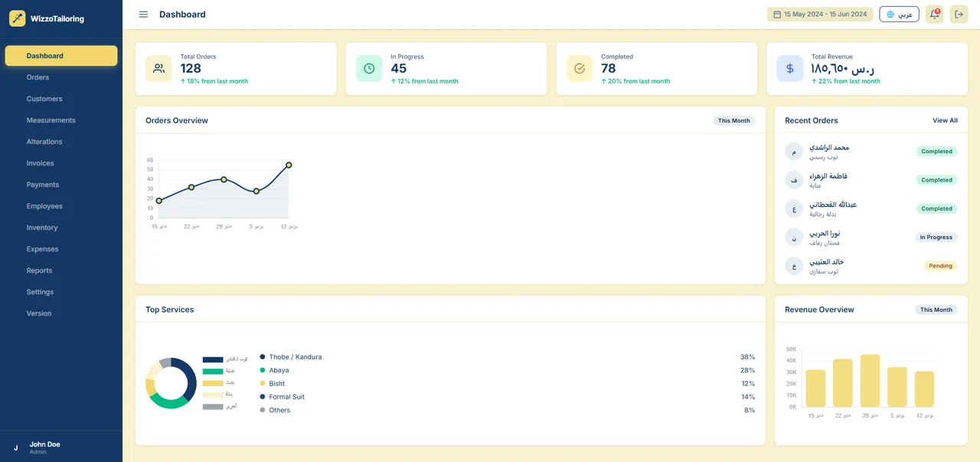Click the Bisht service row
This screenshot has height=462, width=980.
click(508, 384)
